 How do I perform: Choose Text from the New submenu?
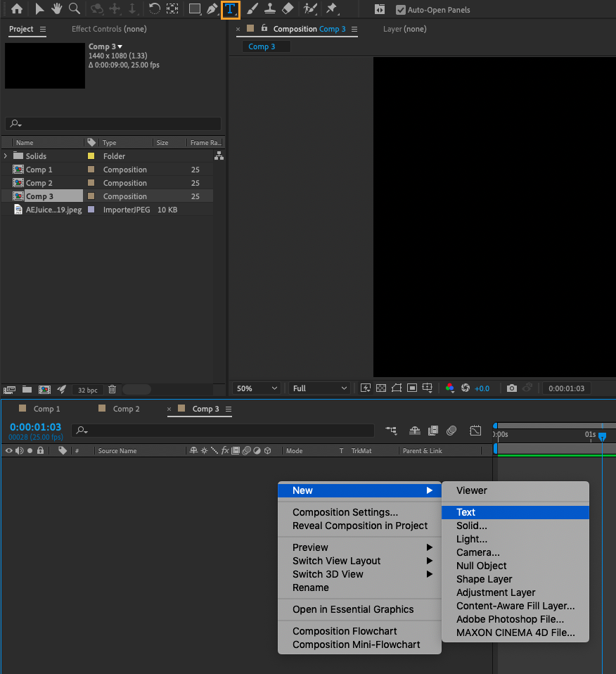tap(515, 512)
